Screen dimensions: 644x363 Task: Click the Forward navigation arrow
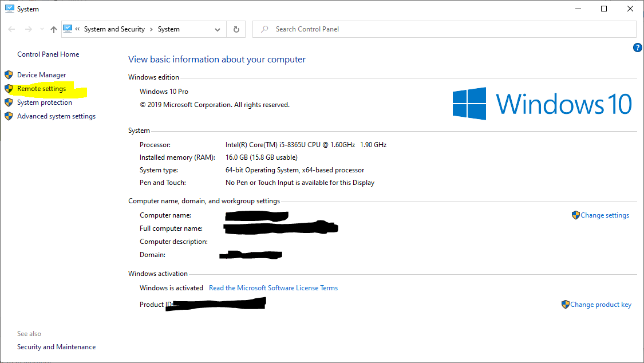point(29,29)
